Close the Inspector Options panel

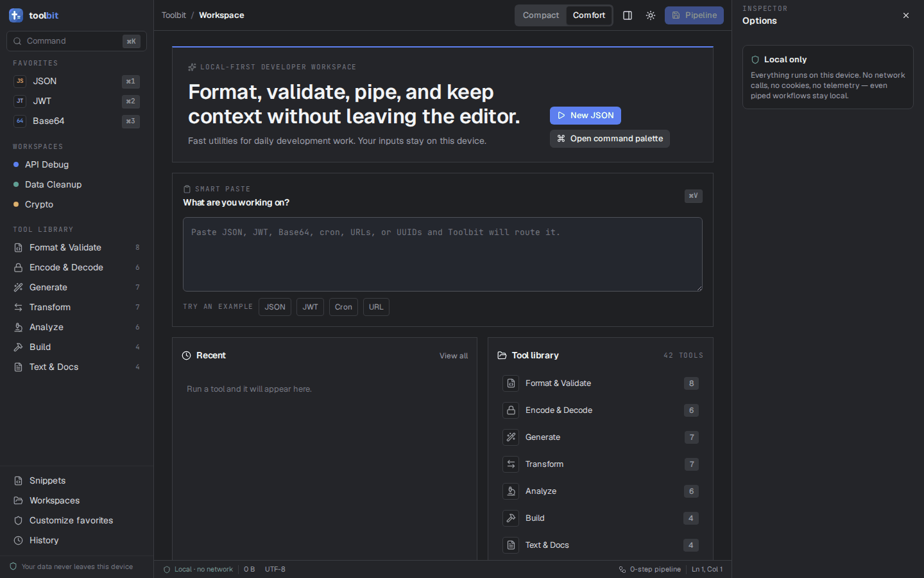906,15
